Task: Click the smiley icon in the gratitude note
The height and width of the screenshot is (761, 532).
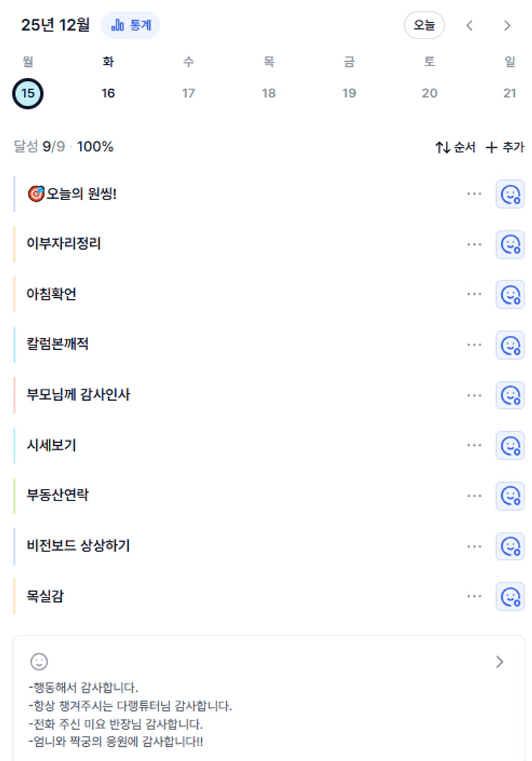Action: (39, 661)
